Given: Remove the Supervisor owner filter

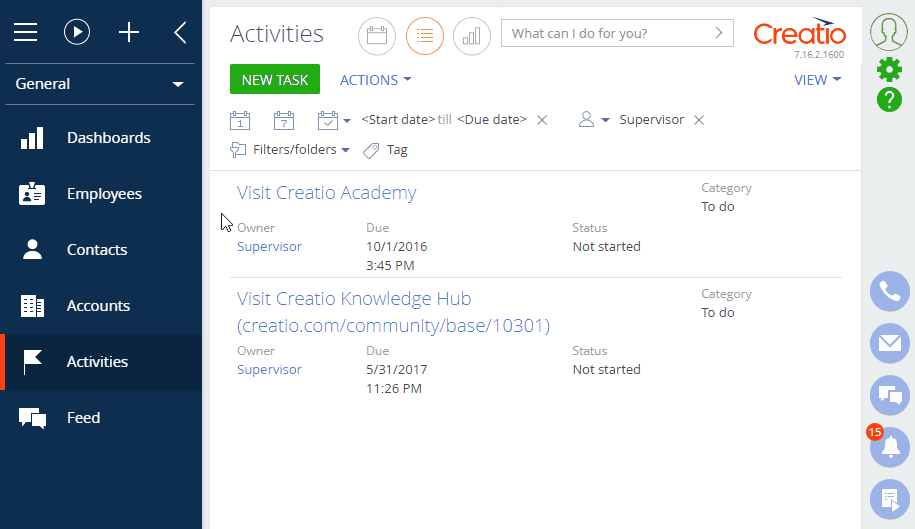Looking at the screenshot, I should point(699,120).
